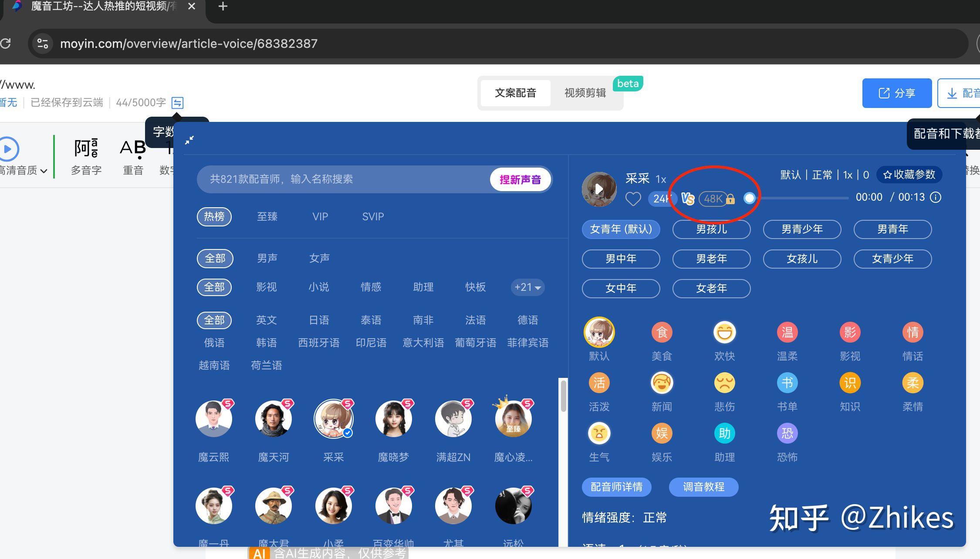Click the audio preview progress slider handle
The width and height of the screenshot is (980, 559).
(749, 198)
